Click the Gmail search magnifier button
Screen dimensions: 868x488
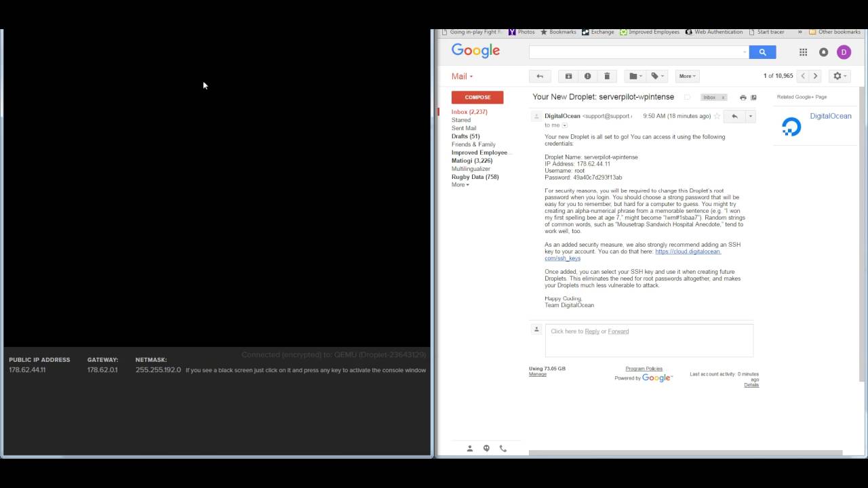762,52
